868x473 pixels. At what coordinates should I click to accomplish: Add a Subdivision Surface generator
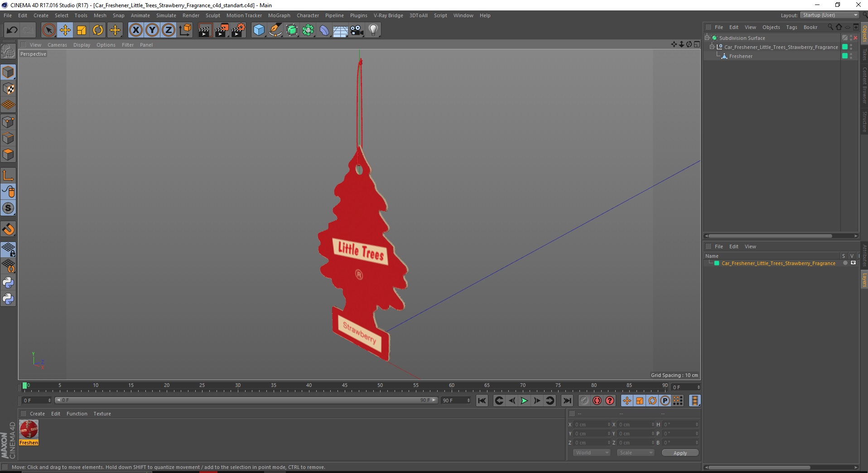292,30
